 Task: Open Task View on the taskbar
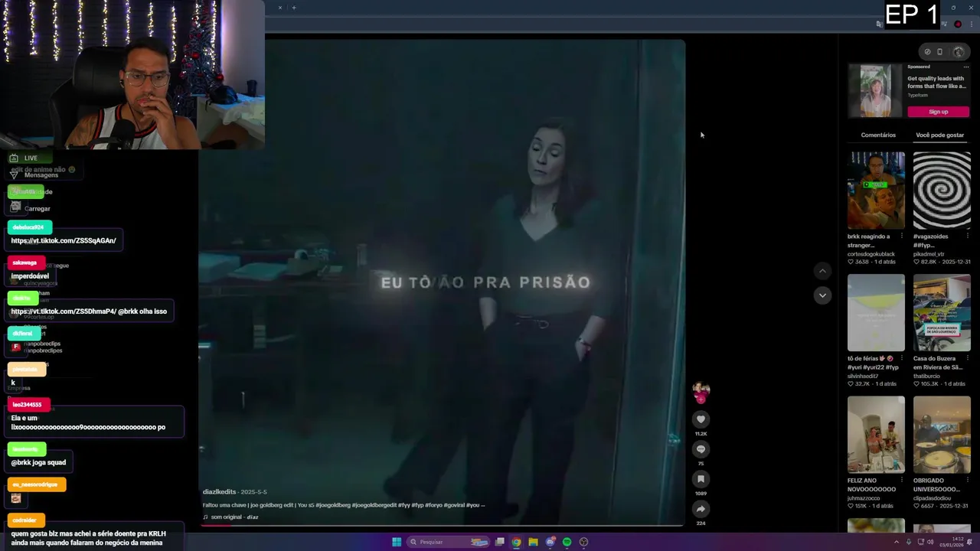[x=500, y=542]
